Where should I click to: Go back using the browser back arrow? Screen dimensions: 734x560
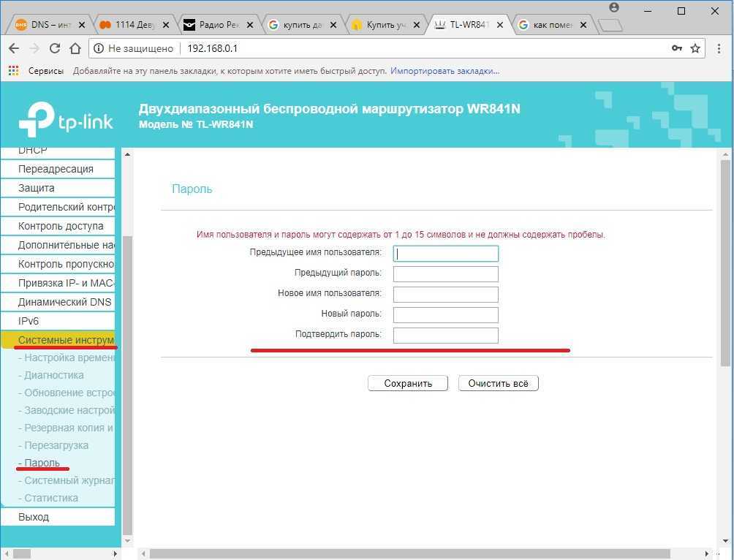tap(14, 48)
